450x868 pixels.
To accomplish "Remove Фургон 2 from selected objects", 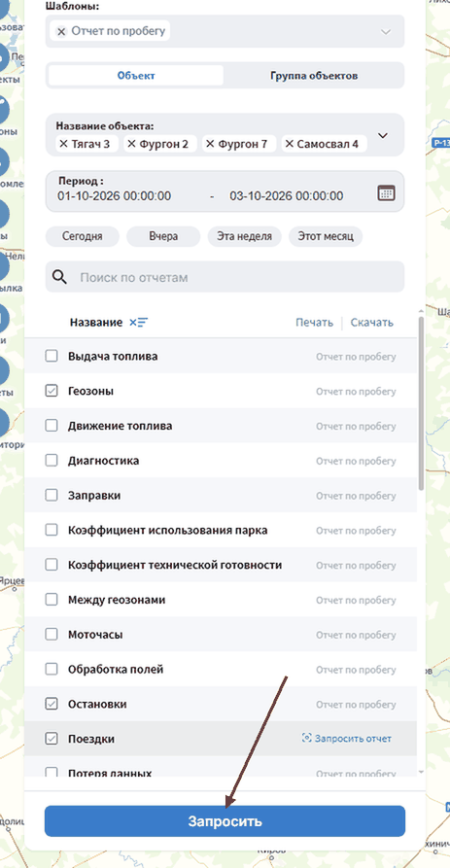I will point(132,145).
